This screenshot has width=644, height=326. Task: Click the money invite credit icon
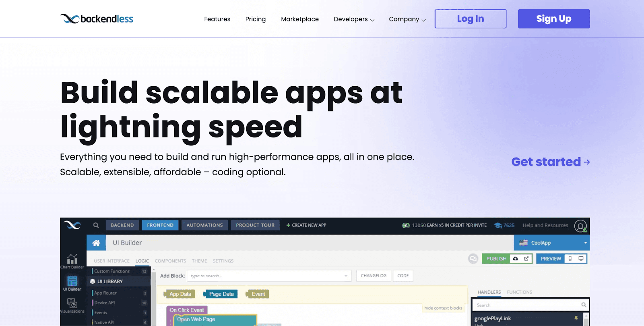coord(406,225)
